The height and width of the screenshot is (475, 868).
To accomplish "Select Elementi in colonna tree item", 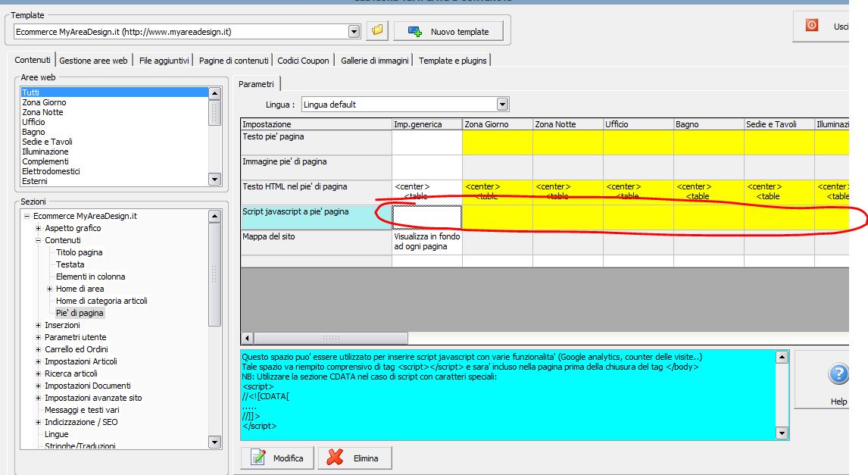I will (90, 277).
